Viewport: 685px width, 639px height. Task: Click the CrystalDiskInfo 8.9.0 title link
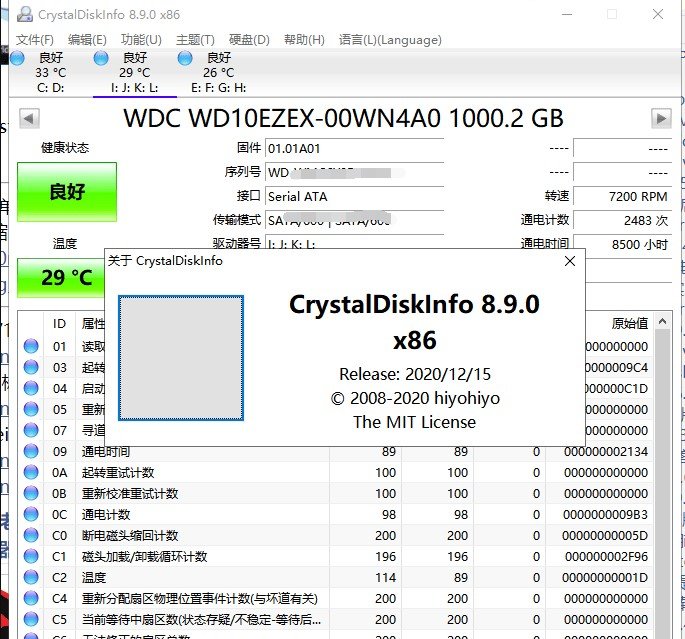pos(414,321)
